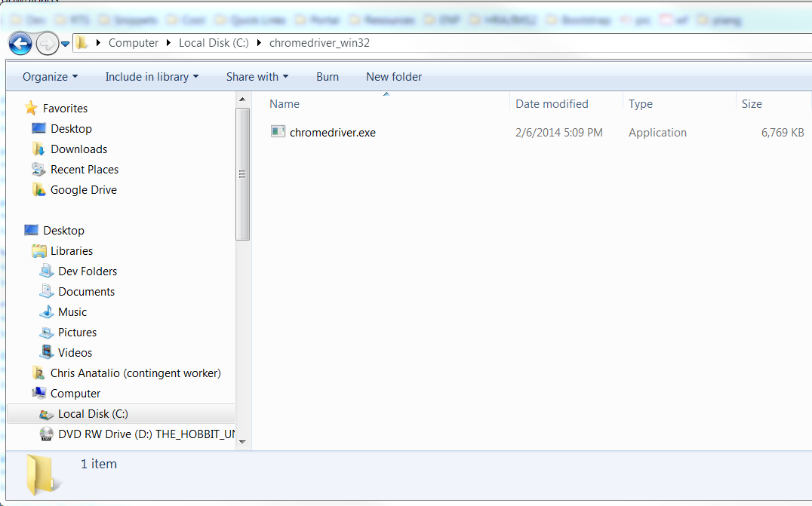Select Computer in the navigation tree

coord(75,394)
